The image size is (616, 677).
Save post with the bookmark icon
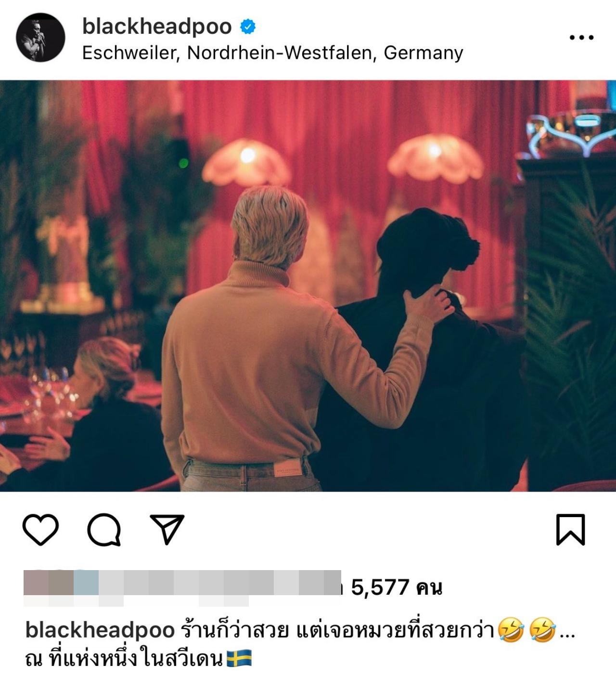pyautogui.click(x=571, y=530)
